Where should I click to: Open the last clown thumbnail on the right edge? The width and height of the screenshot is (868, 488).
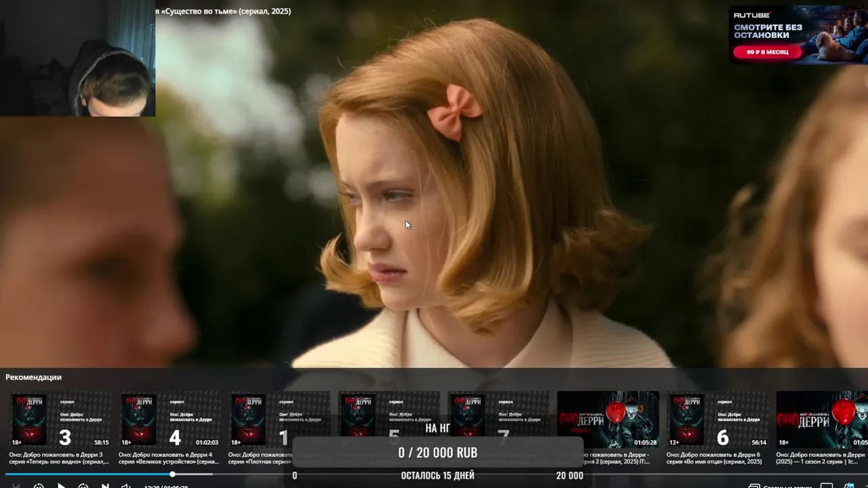[822, 420]
